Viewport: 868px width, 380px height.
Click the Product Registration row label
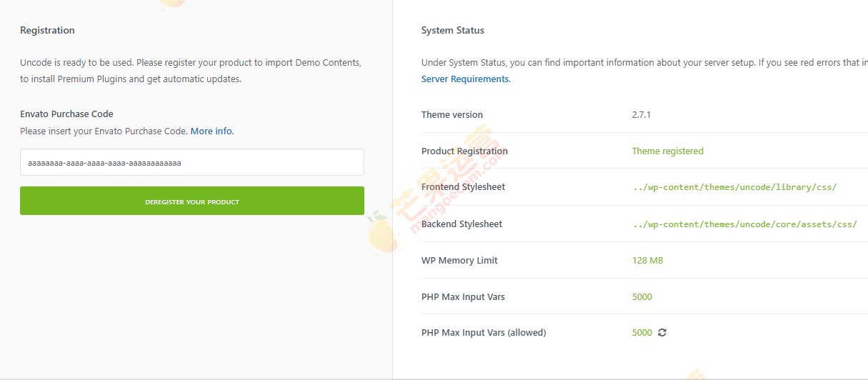pos(464,151)
